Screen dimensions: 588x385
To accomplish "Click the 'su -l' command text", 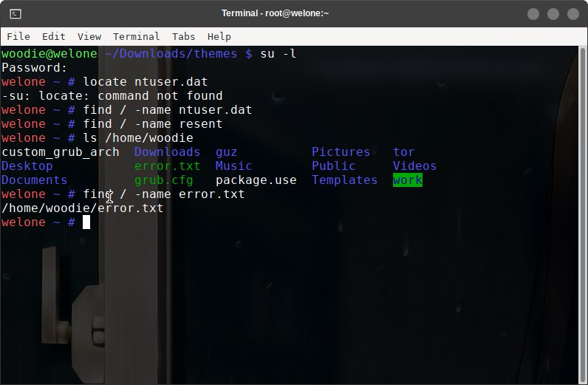I will click(x=278, y=54).
